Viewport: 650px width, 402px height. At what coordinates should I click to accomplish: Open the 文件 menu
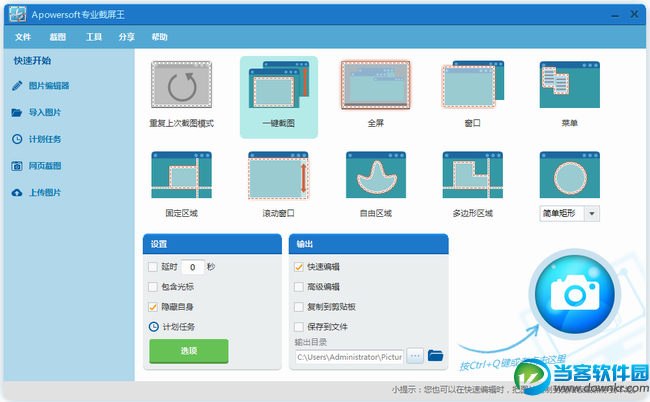pyautogui.click(x=23, y=37)
